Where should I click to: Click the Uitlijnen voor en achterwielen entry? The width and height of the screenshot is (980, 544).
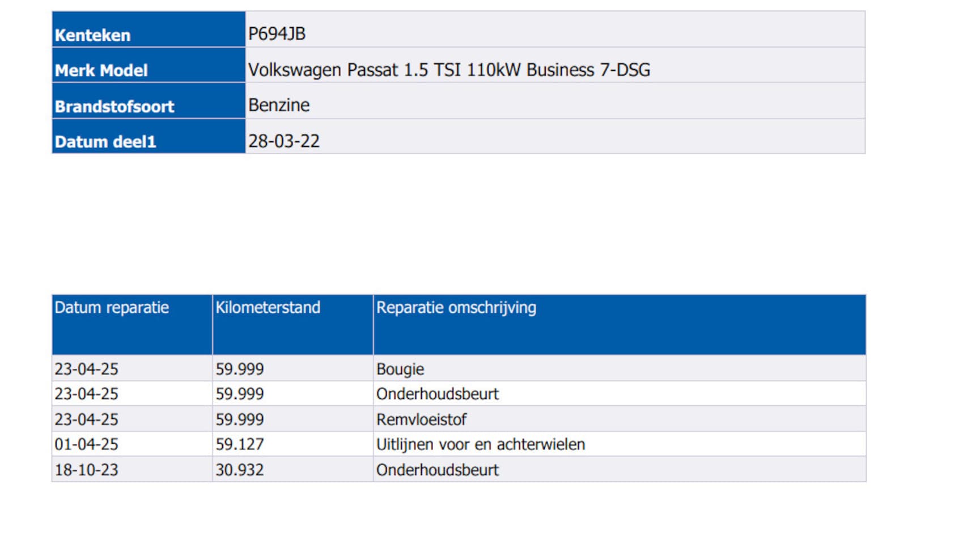[480, 445]
